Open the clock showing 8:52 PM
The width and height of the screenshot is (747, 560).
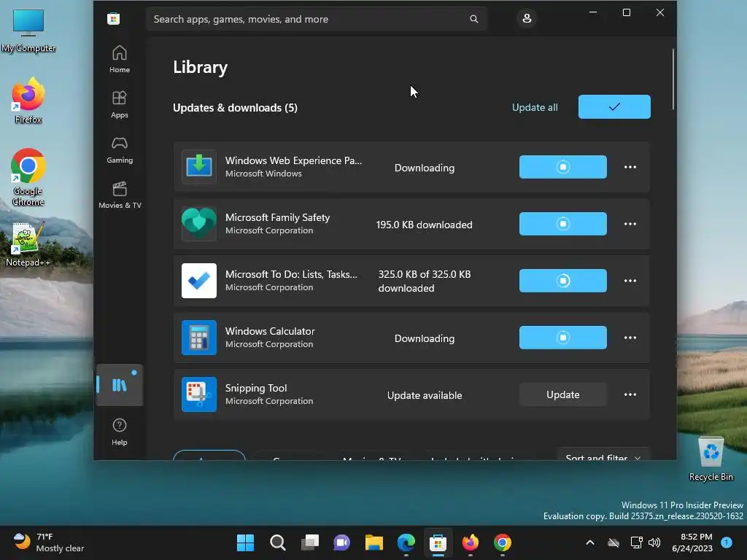692,542
